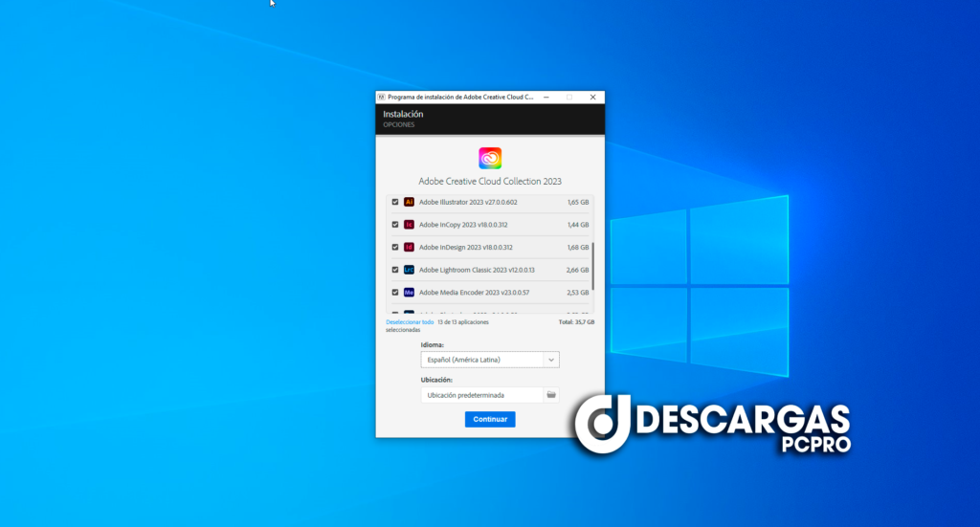980x527 pixels.
Task: Click the Instalación header title
Action: (x=403, y=114)
